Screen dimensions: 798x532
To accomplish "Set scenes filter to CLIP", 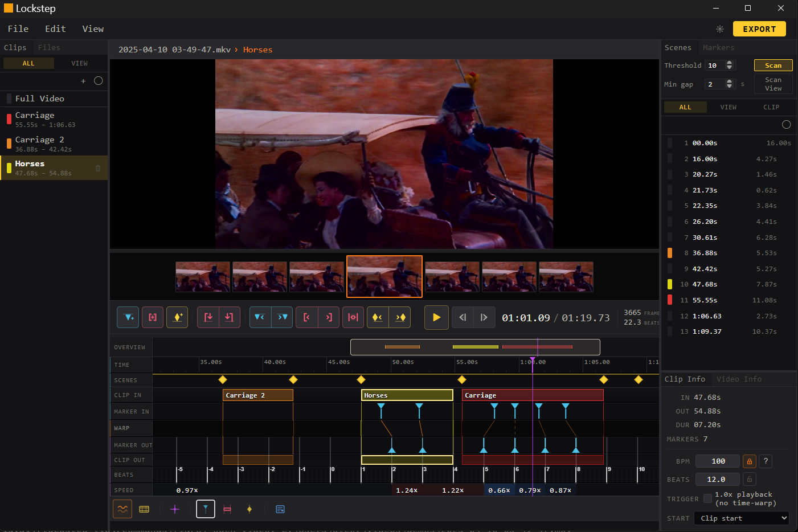I will pyautogui.click(x=771, y=107).
